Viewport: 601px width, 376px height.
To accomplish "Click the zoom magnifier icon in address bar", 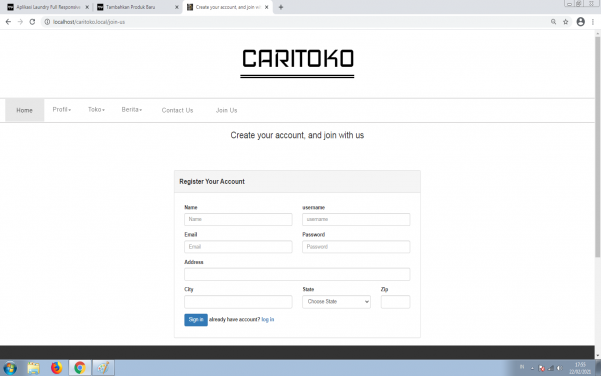I will click(x=553, y=22).
